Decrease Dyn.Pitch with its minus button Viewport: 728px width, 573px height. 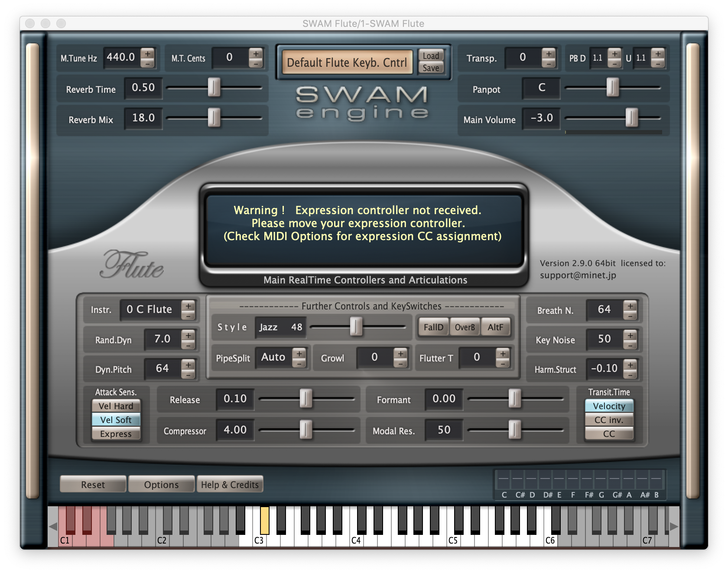point(188,374)
